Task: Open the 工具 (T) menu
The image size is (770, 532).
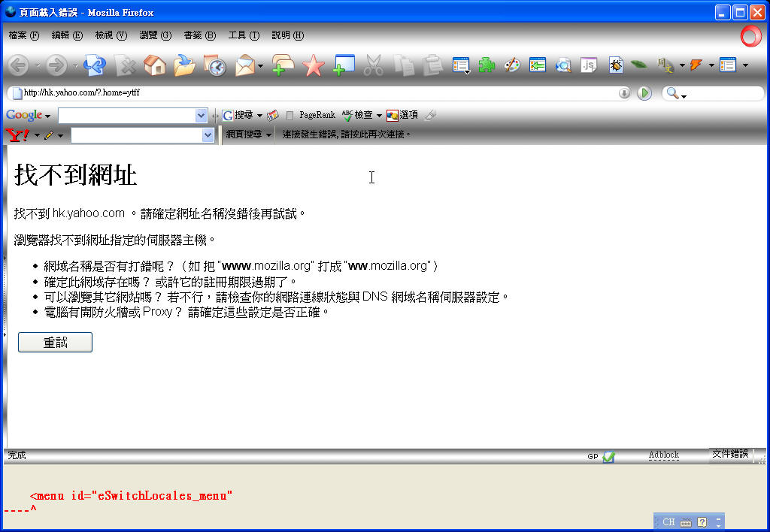Action: click(244, 35)
